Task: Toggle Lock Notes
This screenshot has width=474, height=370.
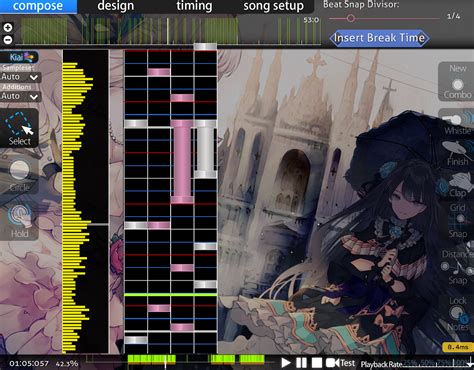Action: [x=458, y=314]
